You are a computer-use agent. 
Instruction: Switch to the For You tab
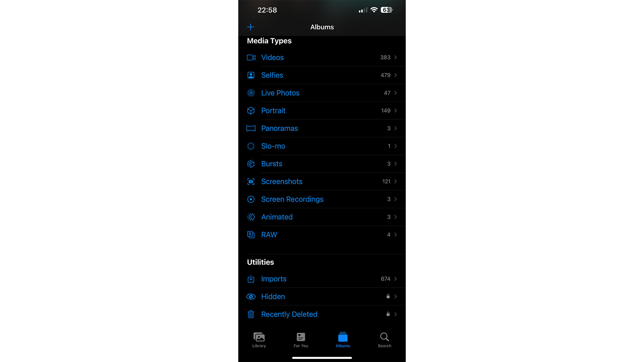coord(301,340)
